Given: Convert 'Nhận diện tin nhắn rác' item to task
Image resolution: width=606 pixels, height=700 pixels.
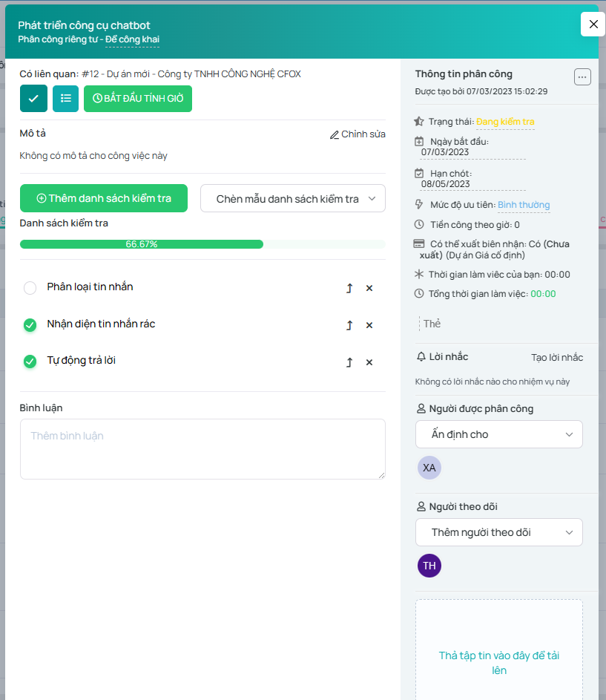Looking at the screenshot, I should pyautogui.click(x=349, y=326).
